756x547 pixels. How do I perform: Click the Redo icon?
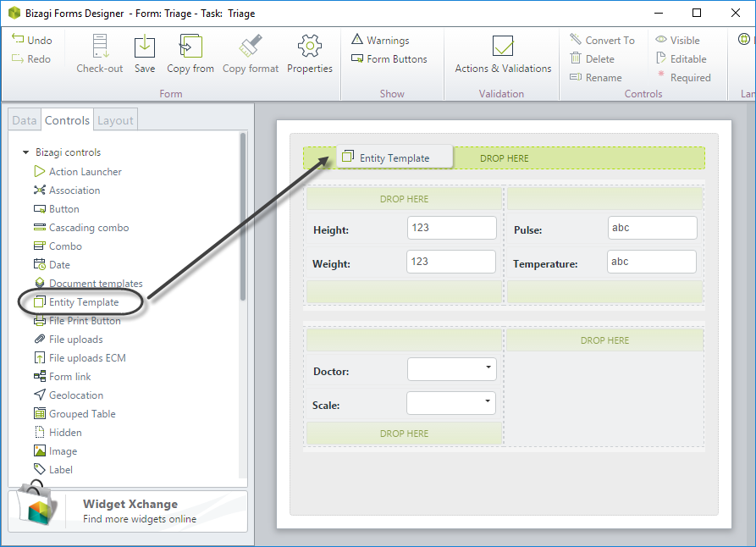coord(18,58)
